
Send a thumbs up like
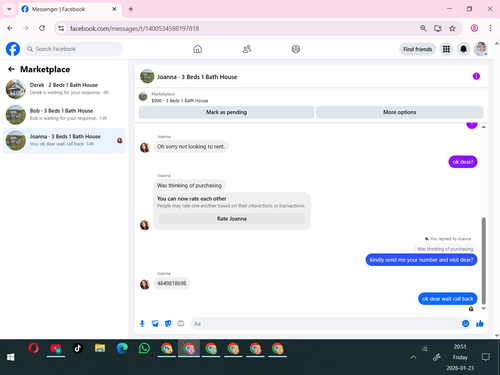480,323
